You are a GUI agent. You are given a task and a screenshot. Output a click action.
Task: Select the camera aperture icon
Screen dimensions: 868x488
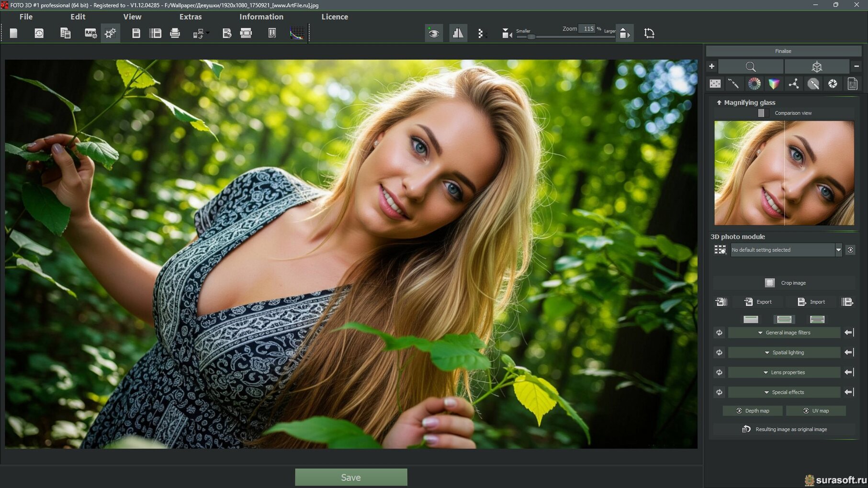pyautogui.click(x=833, y=84)
